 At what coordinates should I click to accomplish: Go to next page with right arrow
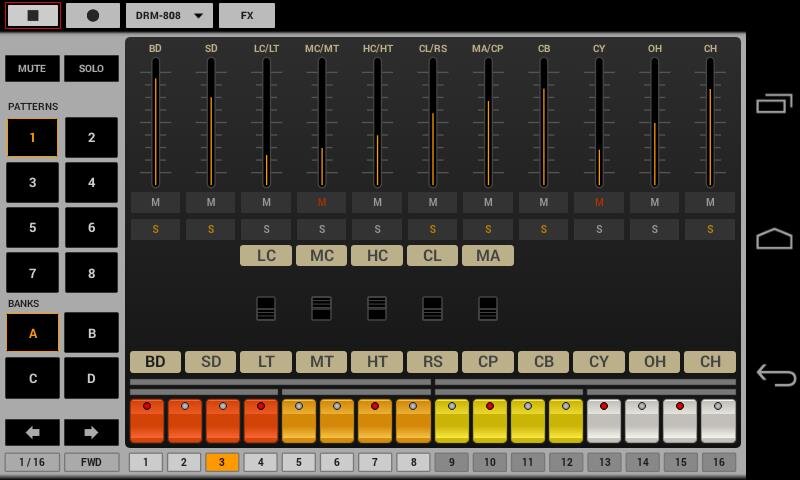coord(91,433)
